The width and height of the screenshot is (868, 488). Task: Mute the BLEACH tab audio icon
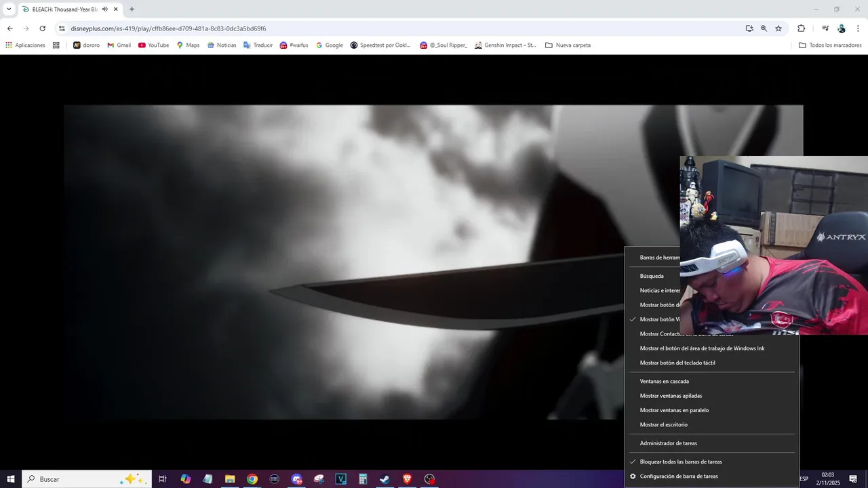104,9
